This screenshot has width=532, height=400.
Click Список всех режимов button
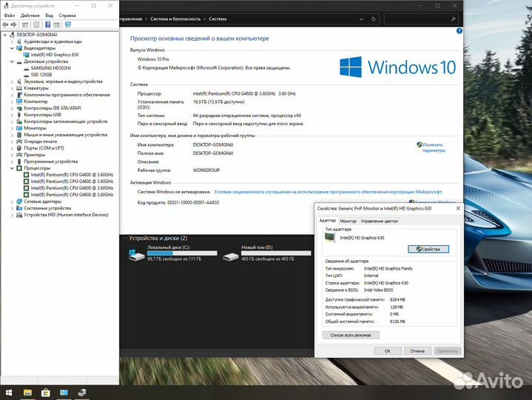click(351, 335)
